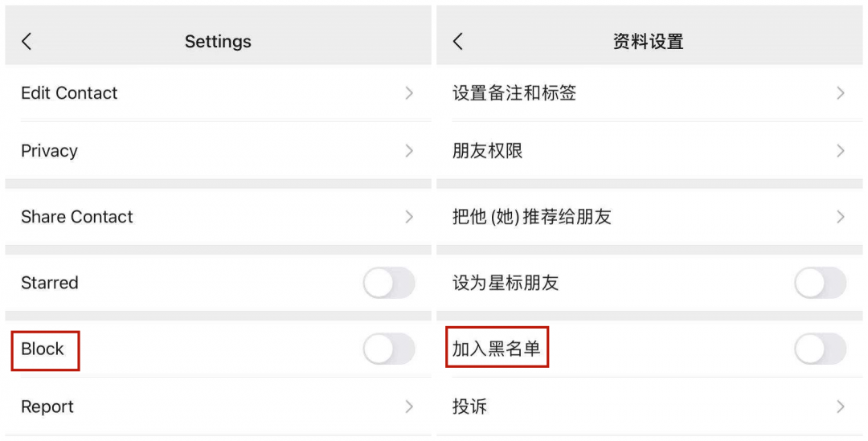Tap back arrow on 资料设置 screen

point(458,42)
